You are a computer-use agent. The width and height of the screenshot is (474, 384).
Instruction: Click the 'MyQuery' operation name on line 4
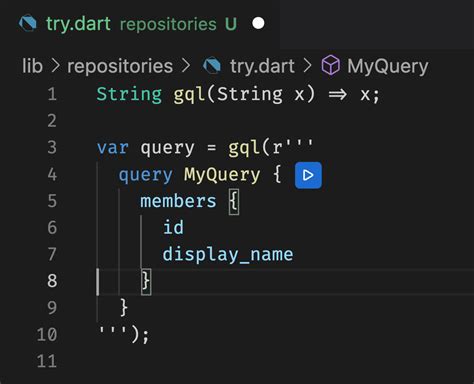[x=222, y=175]
